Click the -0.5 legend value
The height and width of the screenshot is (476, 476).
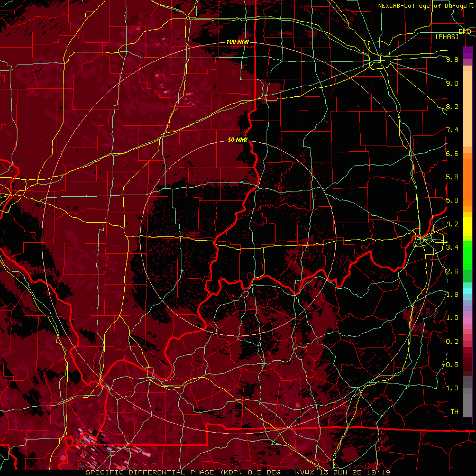451,364
